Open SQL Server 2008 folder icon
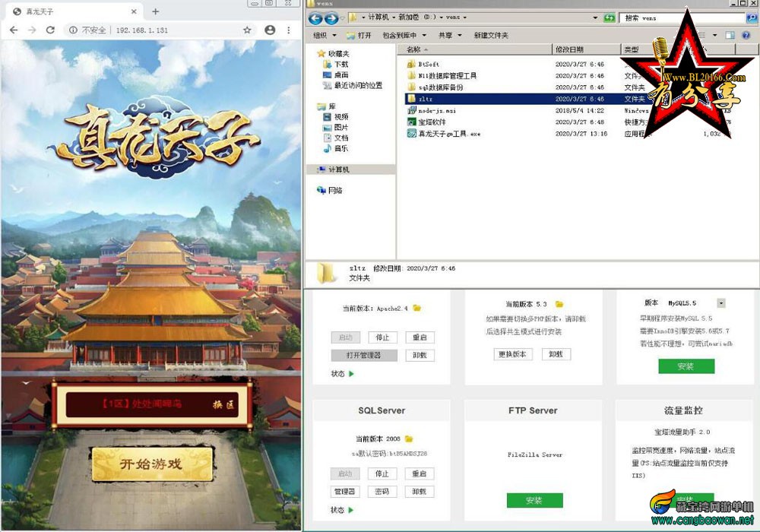The width and height of the screenshot is (760, 532). click(409, 439)
